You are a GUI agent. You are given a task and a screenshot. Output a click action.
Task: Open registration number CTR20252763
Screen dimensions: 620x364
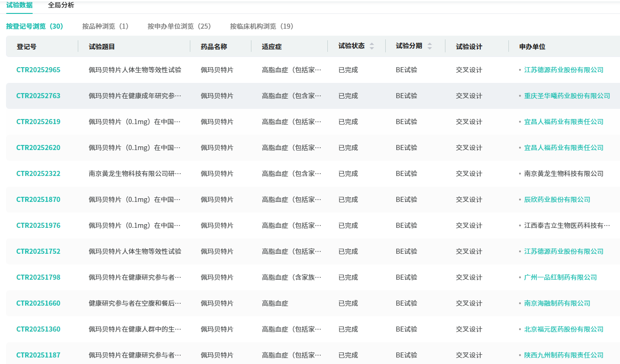pos(38,96)
